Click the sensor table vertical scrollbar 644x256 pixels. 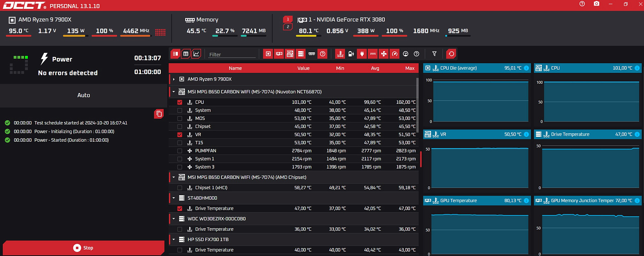click(x=417, y=105)
